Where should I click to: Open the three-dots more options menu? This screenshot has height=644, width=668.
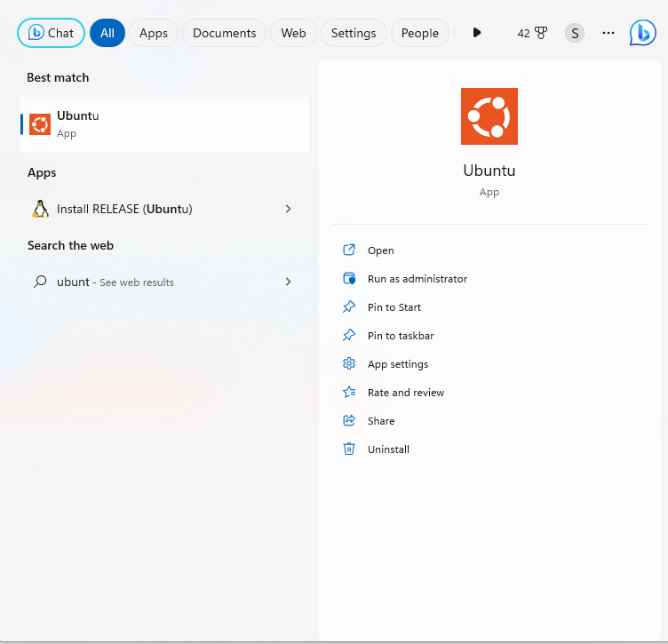click(608, 33)
